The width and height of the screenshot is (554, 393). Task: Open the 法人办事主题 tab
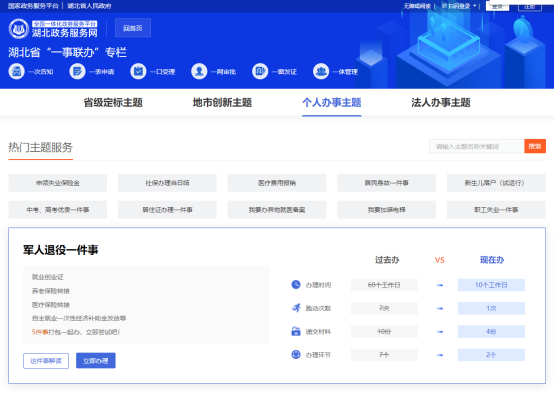(x=441, y=102)
